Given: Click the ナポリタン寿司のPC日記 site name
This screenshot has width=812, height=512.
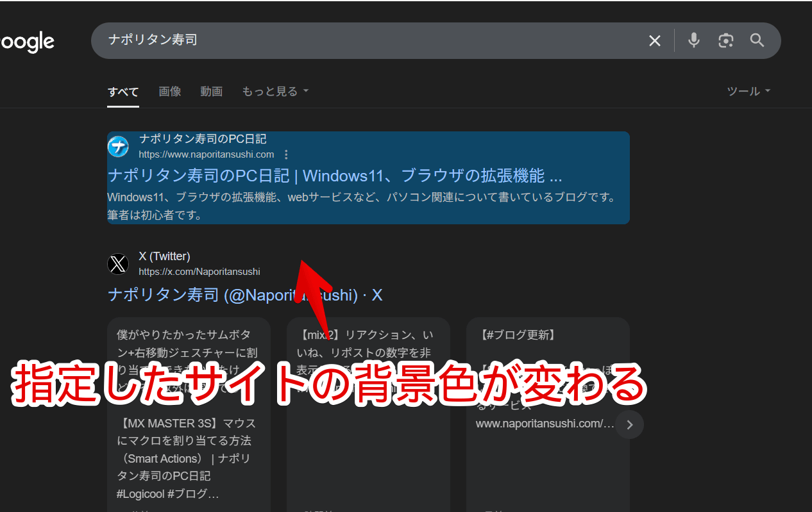Looking at the screenshot, I should point(203,139).
